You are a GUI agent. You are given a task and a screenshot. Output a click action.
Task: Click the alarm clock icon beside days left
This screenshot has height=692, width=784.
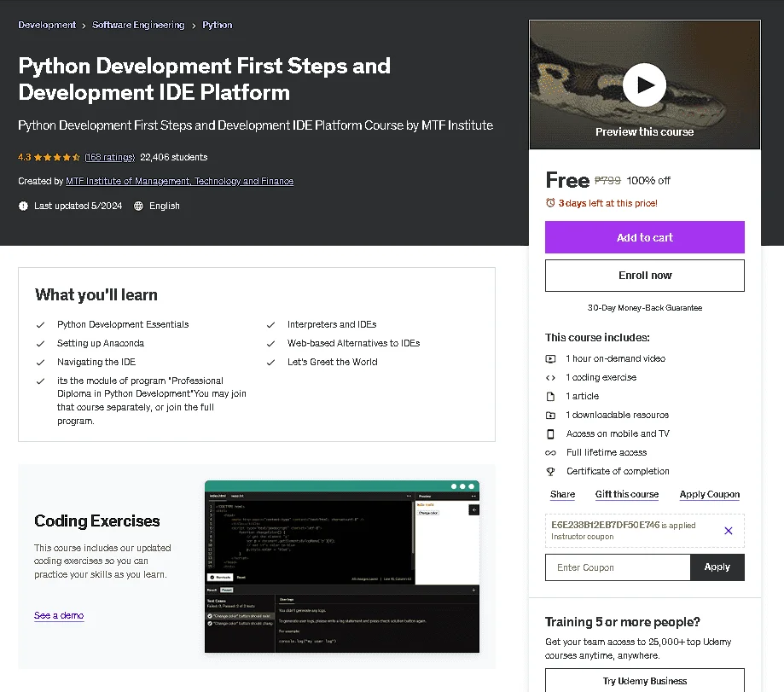pyautogui.click(x=550, y=203)
